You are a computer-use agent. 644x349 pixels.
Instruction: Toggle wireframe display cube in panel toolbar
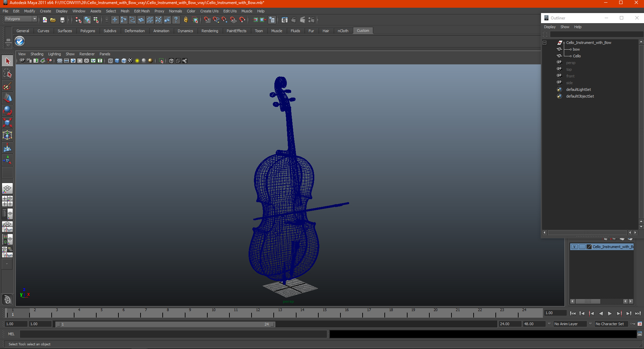click(x=110, y=61)
